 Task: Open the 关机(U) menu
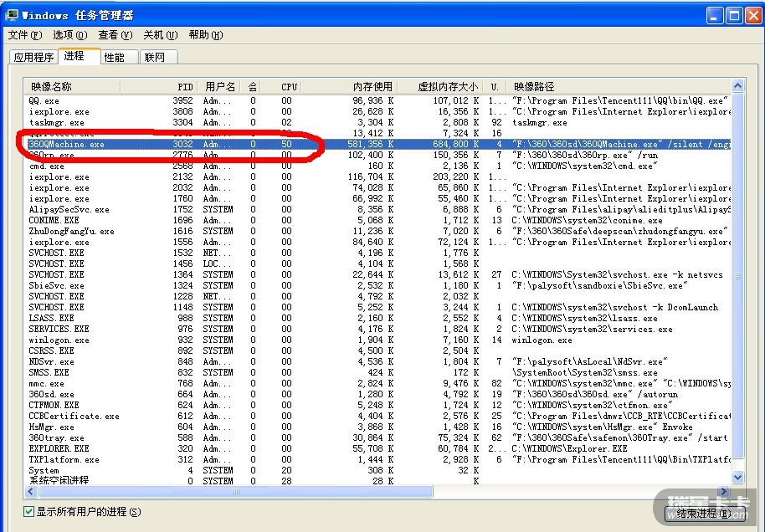(161, 35)
